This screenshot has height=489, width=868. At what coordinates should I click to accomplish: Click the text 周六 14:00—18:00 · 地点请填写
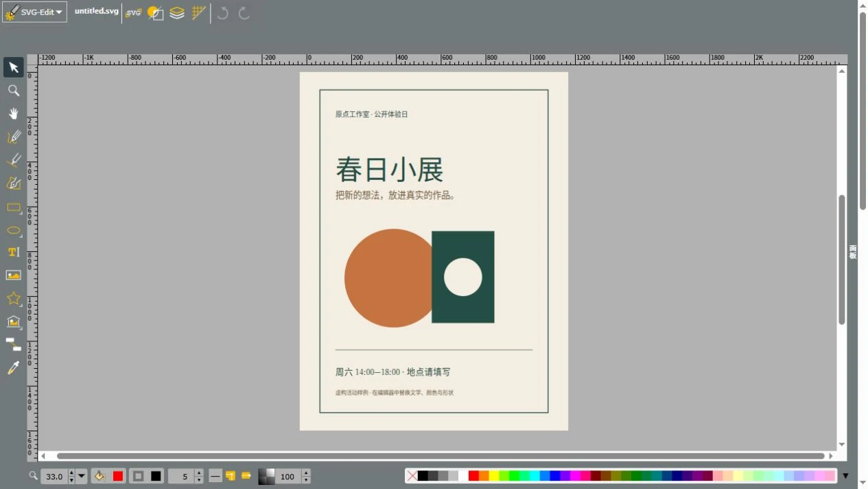coord(392,372)
